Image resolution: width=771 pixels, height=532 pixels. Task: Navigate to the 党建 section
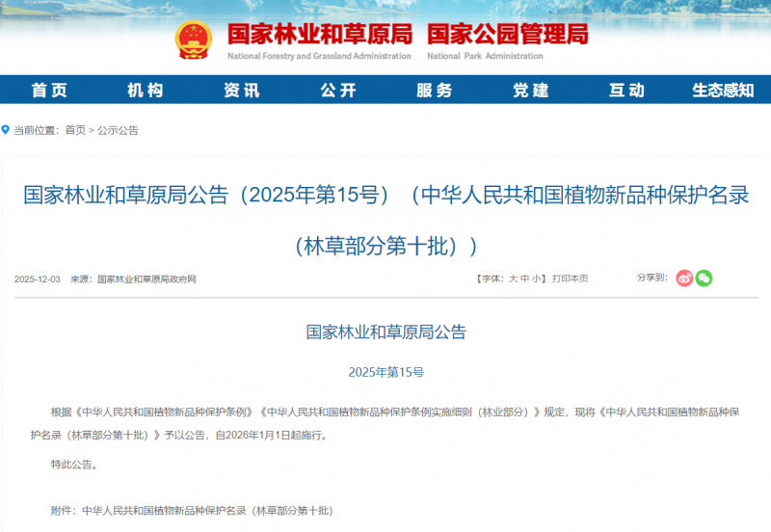[531, 91]
